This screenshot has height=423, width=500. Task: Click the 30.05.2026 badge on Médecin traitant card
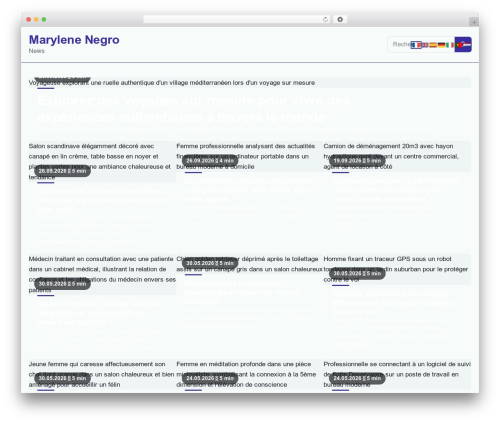coord(62,284)
